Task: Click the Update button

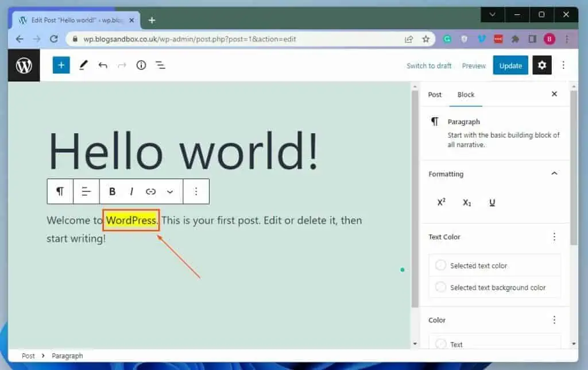Action: point(510,65)
